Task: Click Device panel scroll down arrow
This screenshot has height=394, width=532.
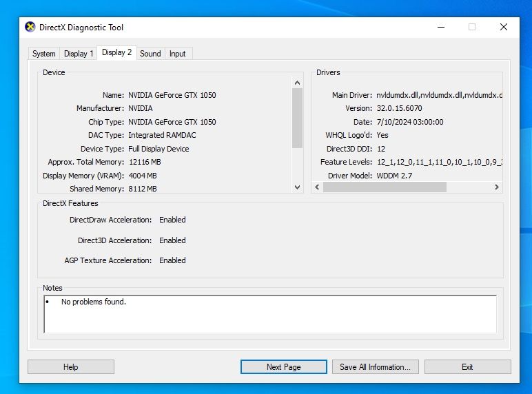Action: (297, 187)
